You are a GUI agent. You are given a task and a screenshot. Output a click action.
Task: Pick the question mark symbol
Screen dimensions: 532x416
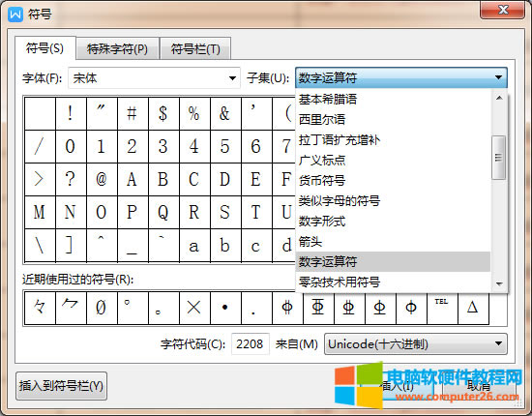tap(71, 179)
